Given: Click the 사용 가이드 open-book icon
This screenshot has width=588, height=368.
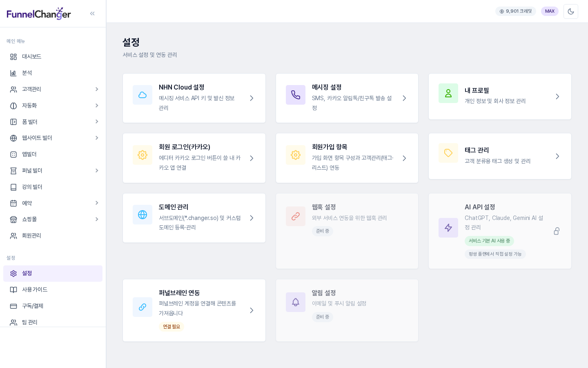Looking at the screenshot, I should (x=13, y=290).
